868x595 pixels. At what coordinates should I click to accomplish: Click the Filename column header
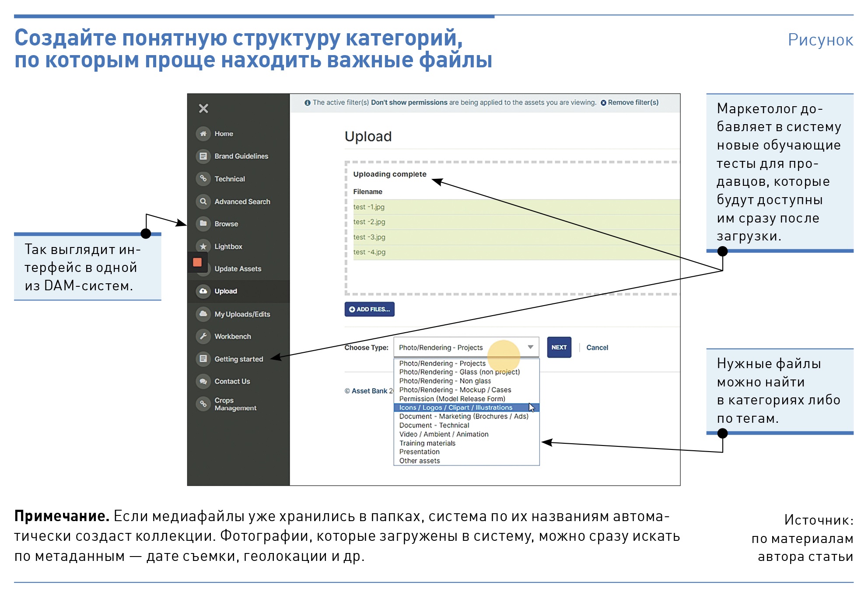pos(367,191)
